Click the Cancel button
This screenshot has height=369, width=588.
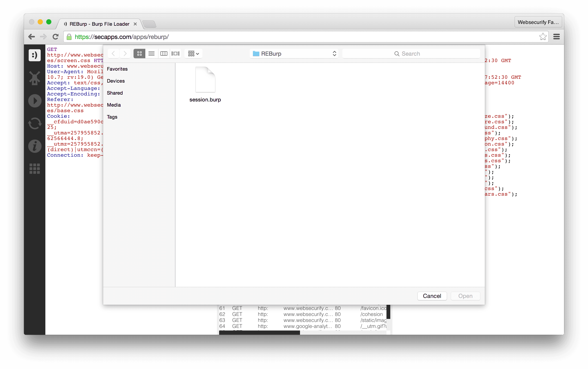(432, 296)
